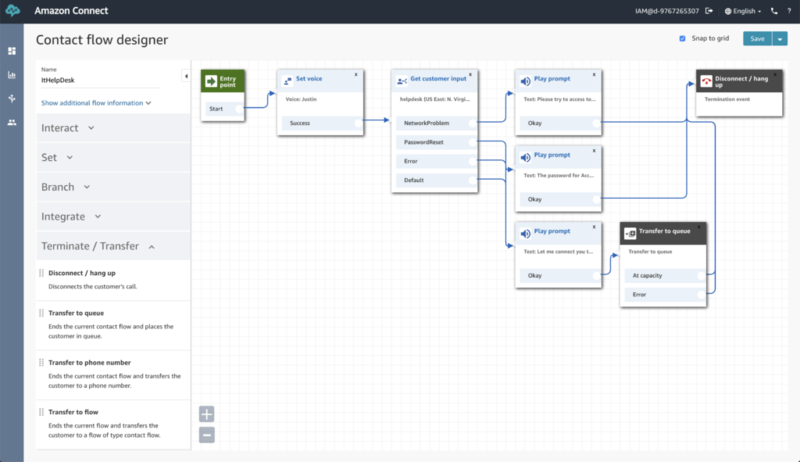Grab the drag handle of Transfer to flow item

[x=41, y=412]
